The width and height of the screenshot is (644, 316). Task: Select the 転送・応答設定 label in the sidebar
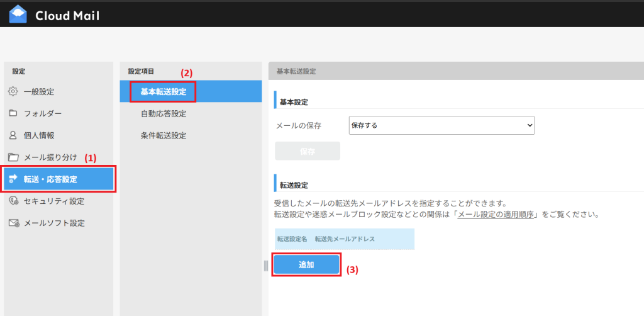50,179
